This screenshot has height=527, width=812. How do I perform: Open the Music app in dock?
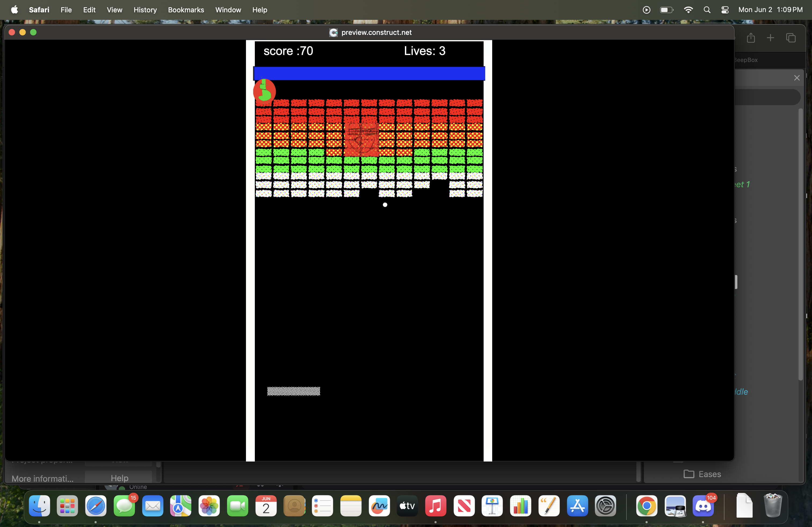(x=435, y=506)
